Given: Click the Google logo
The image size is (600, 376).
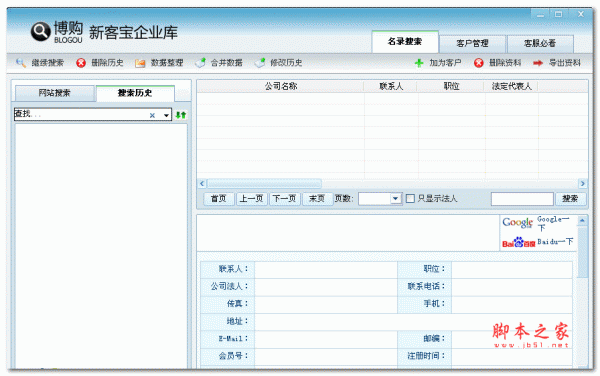Looking at the screenshot, I should [517, 222].
